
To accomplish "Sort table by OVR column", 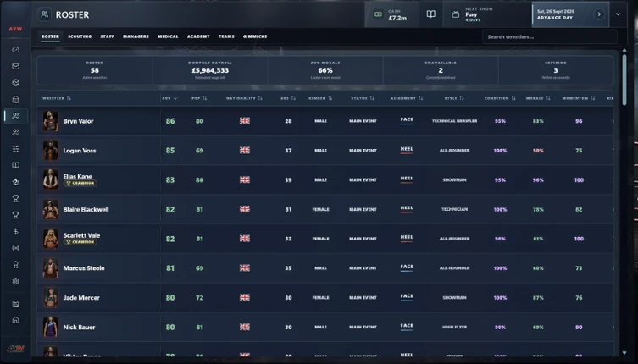I will pyautogui.click(x=169, y=98).
